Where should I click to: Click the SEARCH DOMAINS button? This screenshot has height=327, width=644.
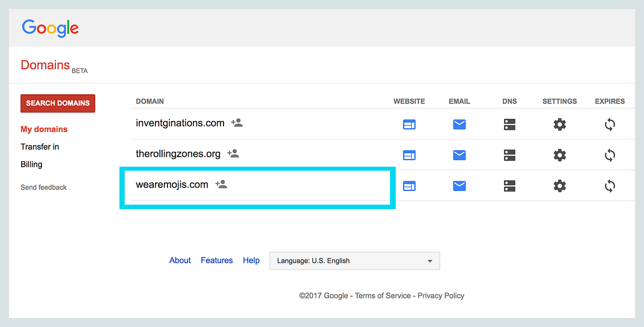click(58, 103)
